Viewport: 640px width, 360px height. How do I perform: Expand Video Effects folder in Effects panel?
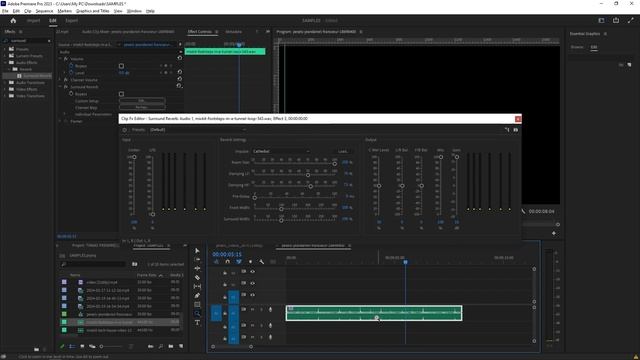click(6, 89)
